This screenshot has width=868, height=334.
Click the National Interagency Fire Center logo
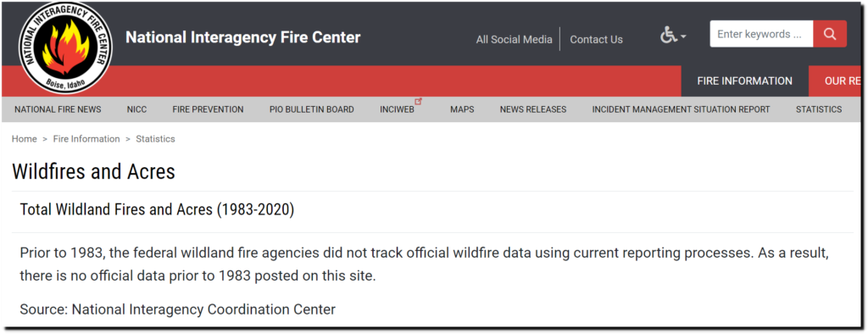pyautogui.click(x=66, y=47)
